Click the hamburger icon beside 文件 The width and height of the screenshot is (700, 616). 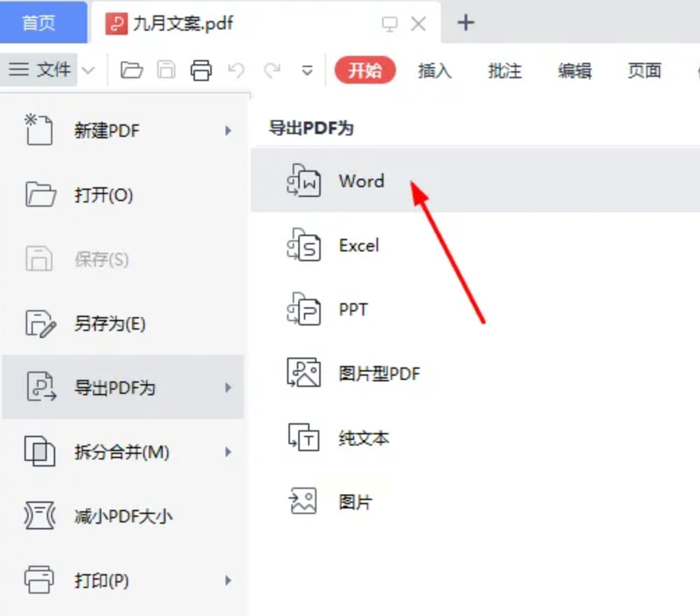[19, 70]
